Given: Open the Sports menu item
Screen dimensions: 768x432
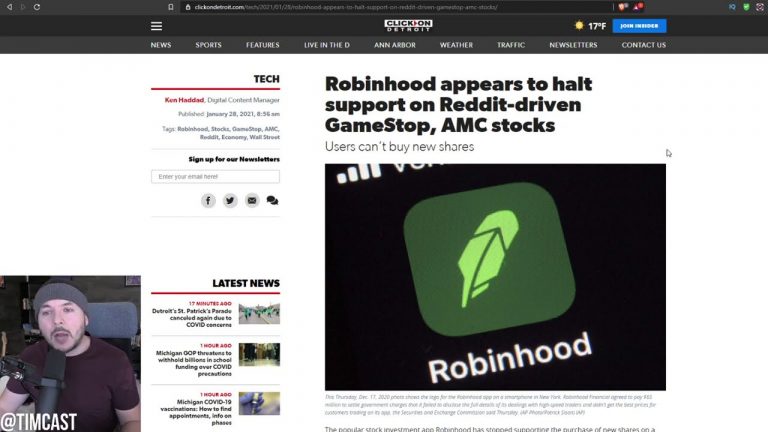Looking at the screenshot, I should tap(209, 45).
